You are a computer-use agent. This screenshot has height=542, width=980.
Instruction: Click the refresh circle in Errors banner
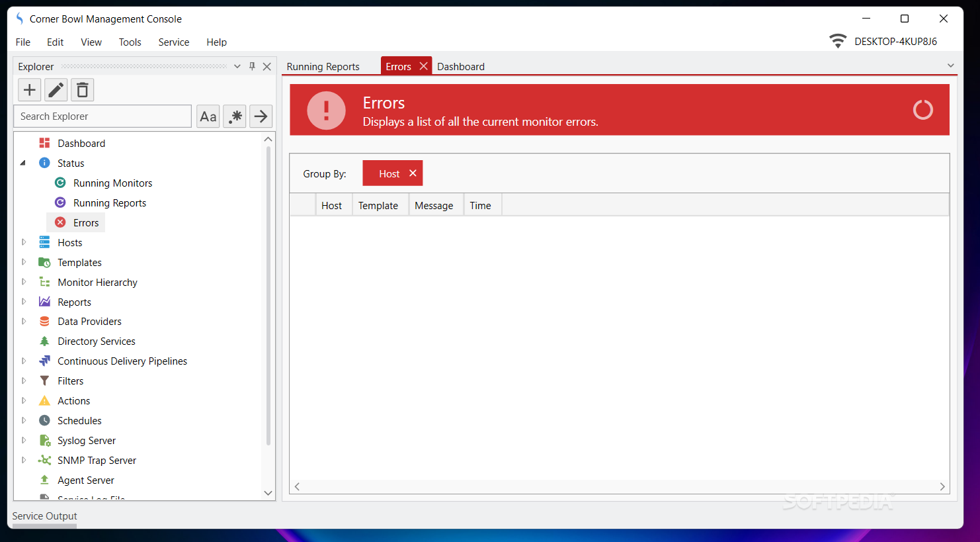click(x=923, y=110)
